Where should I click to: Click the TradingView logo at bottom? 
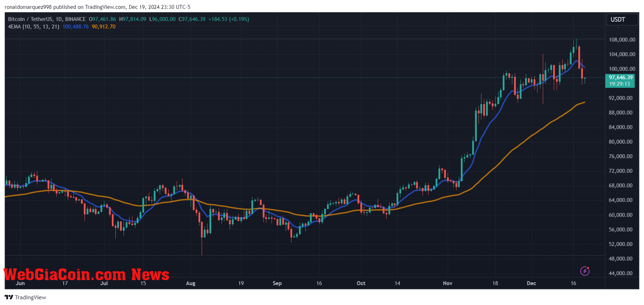click(x=25, y=298)
